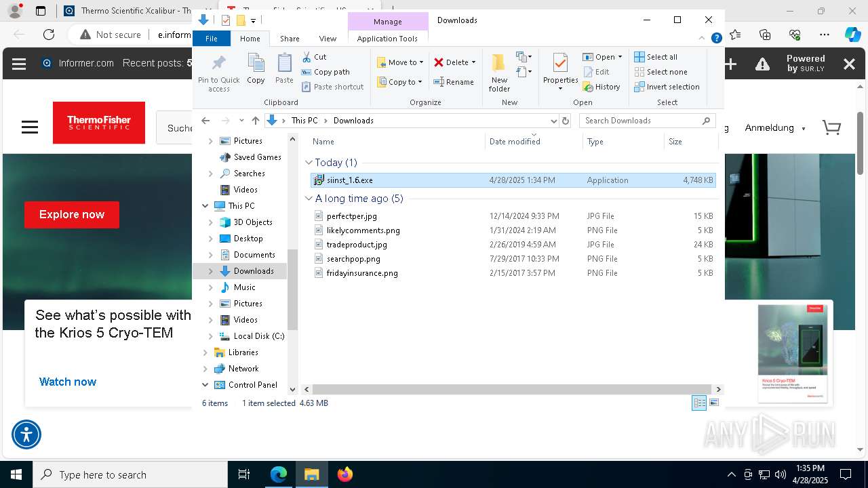Go back using Explorer back arrow
Image resolution: width=868 pixels, height=488 pixels.
click(x=205, y=121)
